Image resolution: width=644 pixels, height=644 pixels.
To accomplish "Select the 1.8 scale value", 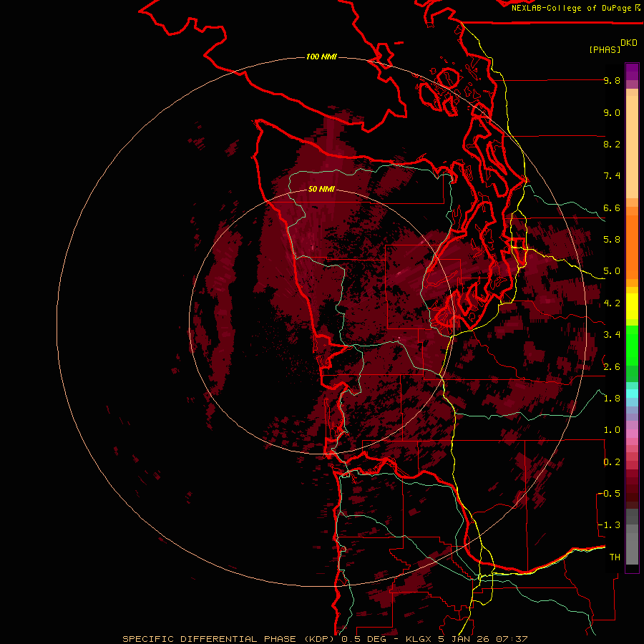I will [x=612, y=399].
